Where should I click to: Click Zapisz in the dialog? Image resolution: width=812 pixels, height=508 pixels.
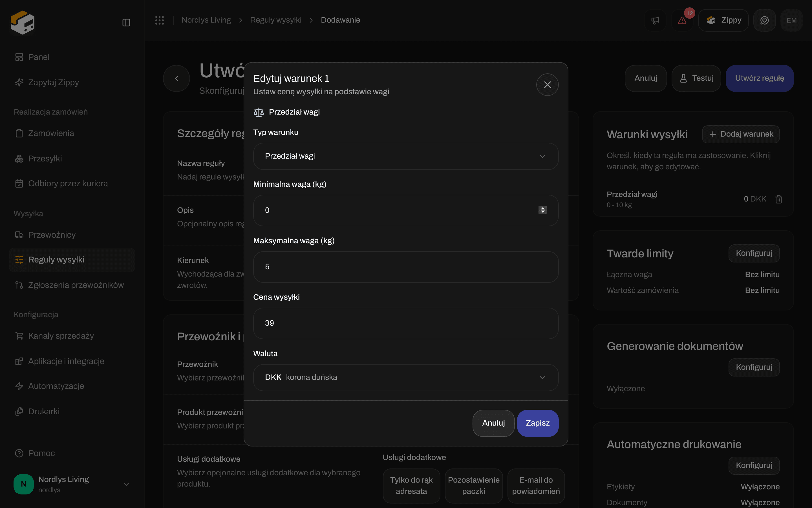538,423
